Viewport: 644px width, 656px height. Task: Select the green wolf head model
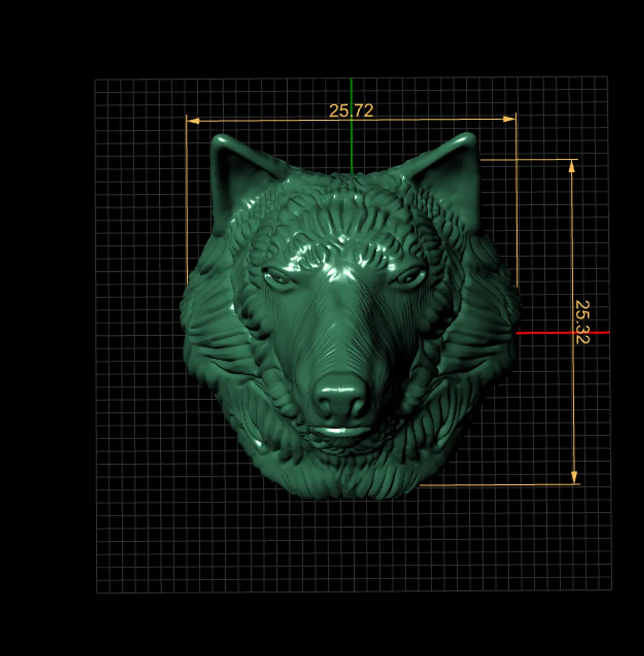point(350,316)
